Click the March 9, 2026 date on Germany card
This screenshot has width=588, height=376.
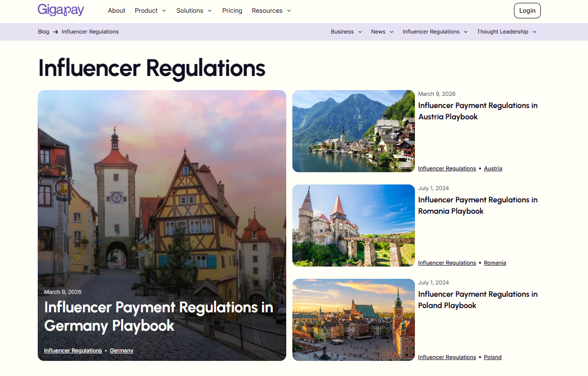[x=63, y=292]
